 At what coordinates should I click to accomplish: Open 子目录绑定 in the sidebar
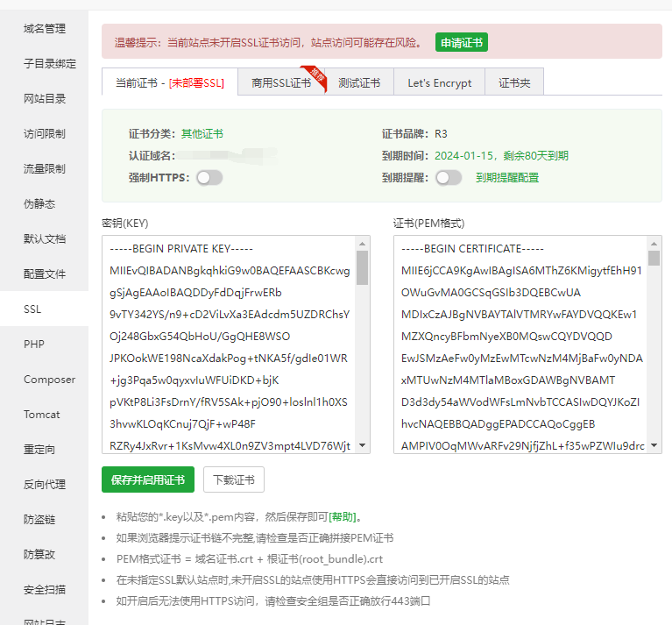[x=44, y=64]
